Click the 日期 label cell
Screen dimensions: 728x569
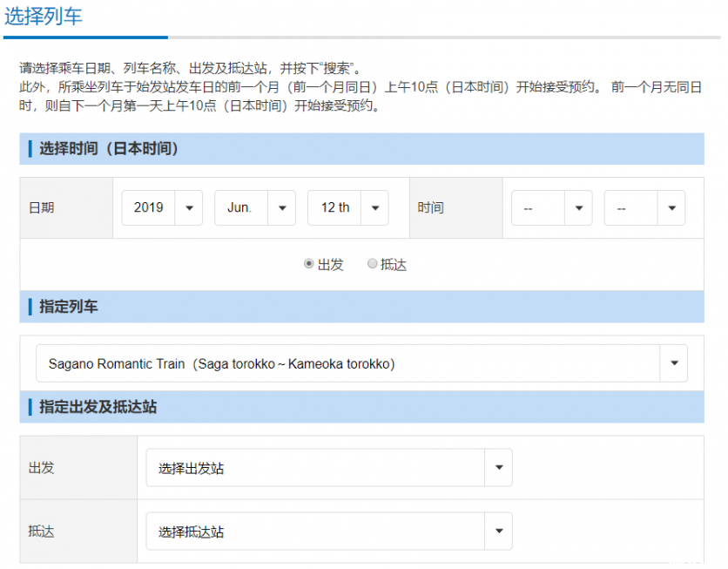pyautogui.click(x=66, y=207)
